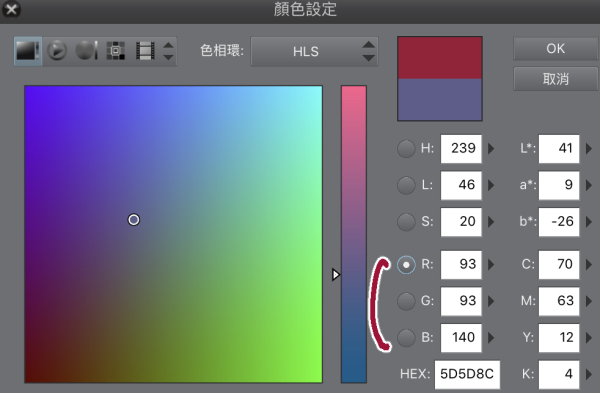Viewport: 600px width, 393px height.
Task: Click the circular cursor in color field
Action: (134, 220)
